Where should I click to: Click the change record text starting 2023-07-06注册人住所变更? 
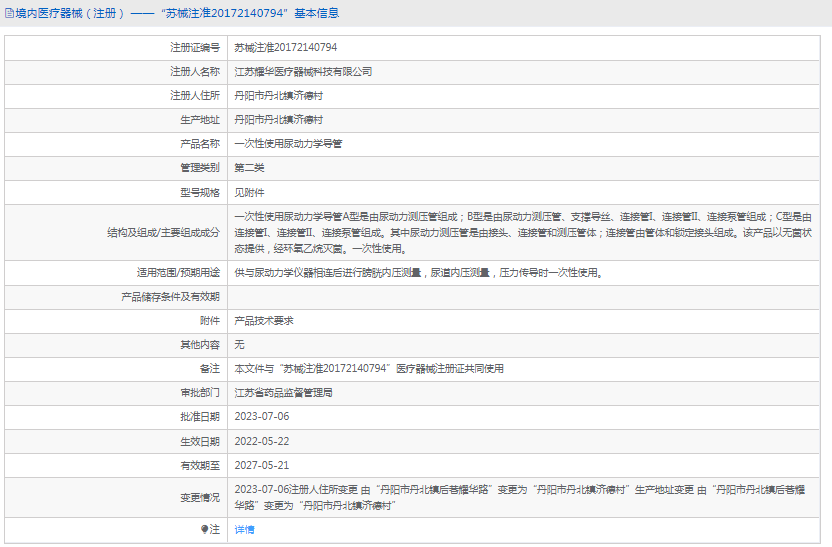[x=520, y=498]
